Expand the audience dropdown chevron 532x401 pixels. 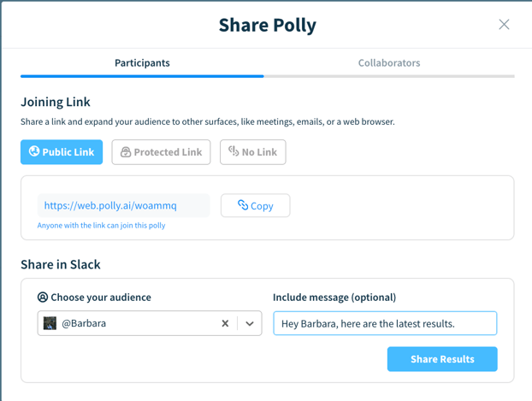[x=250, y=323]
